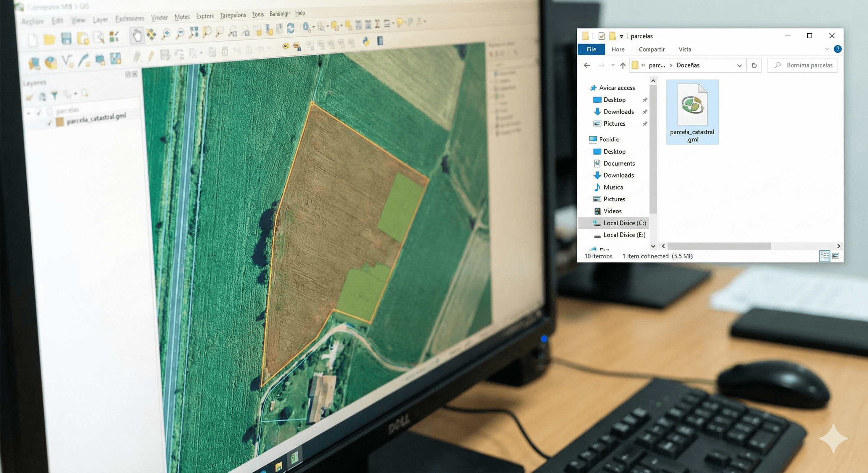Choose the Zoom Out magnifier tool
The width and height of the screenshot is (868, 473).
pos(180,33)
